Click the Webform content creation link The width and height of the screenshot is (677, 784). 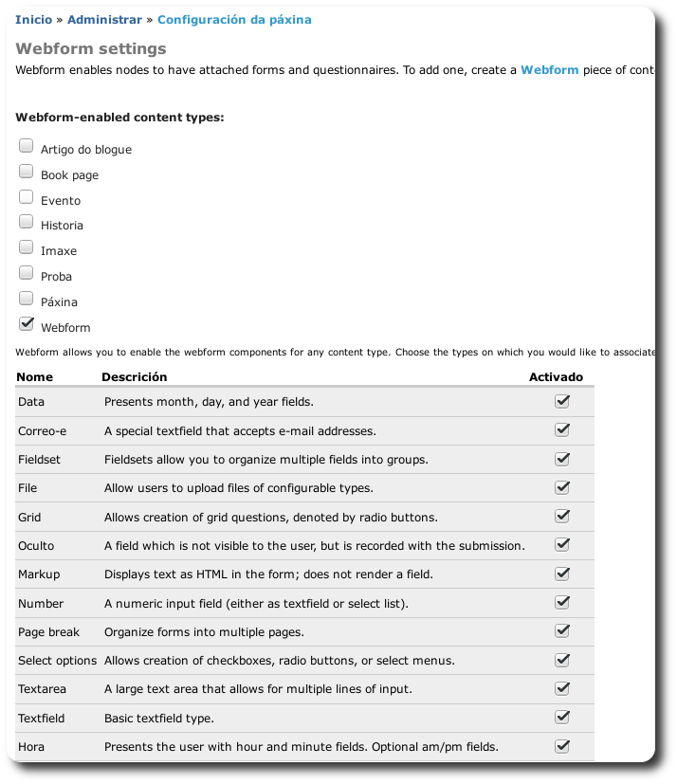click(550, 69)
